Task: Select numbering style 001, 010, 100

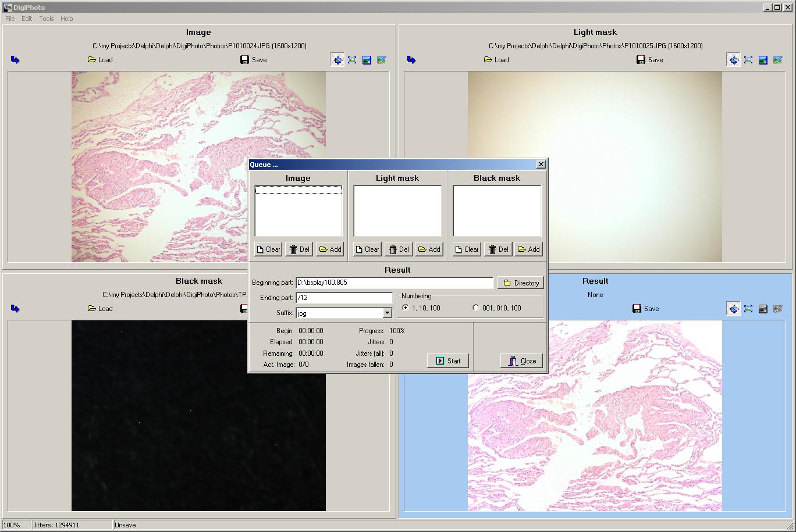Action: tap(497, 308)
